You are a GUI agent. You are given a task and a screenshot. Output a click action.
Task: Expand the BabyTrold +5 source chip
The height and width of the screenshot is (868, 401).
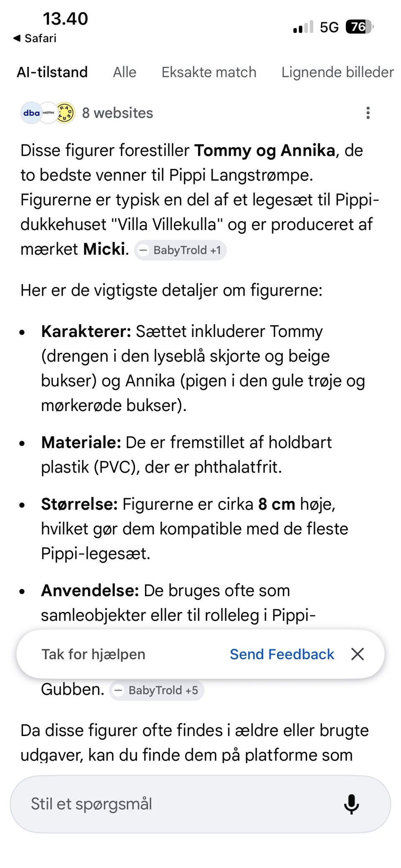(x=157, y=690)
